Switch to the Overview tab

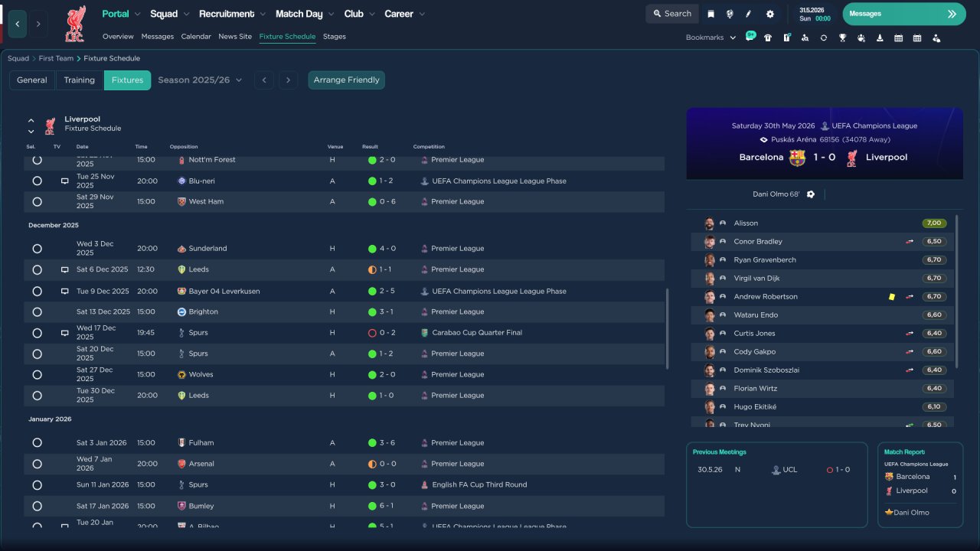pos(118,37)
